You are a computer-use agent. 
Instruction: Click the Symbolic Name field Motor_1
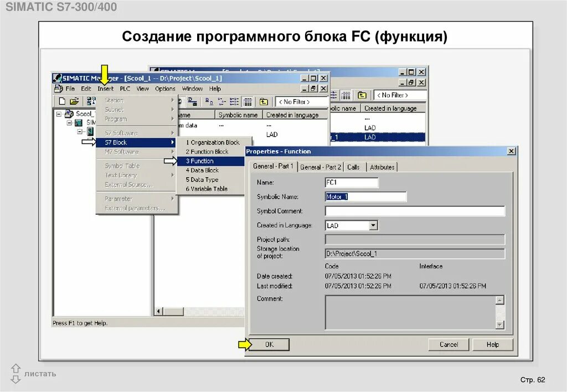365,197
